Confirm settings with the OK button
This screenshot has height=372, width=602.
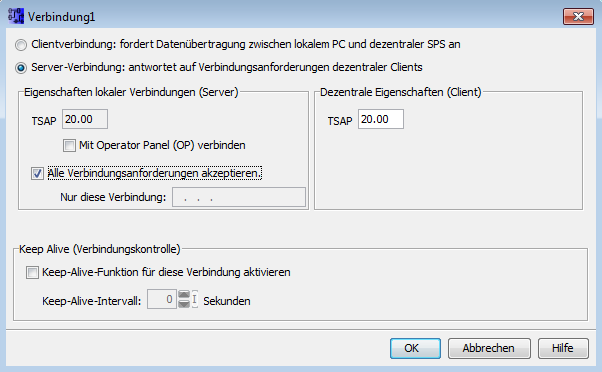415,348
